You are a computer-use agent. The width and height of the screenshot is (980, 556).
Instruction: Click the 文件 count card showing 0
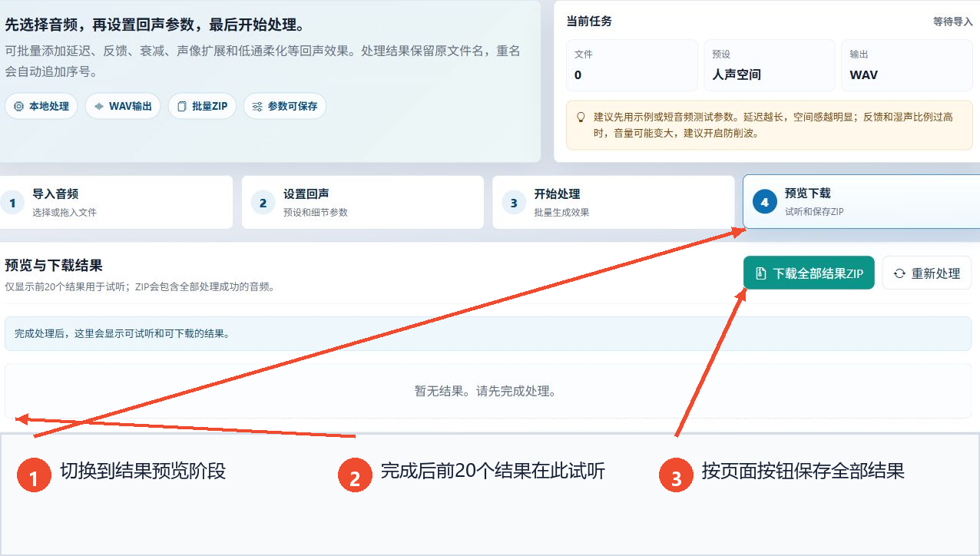coord(632,65)
